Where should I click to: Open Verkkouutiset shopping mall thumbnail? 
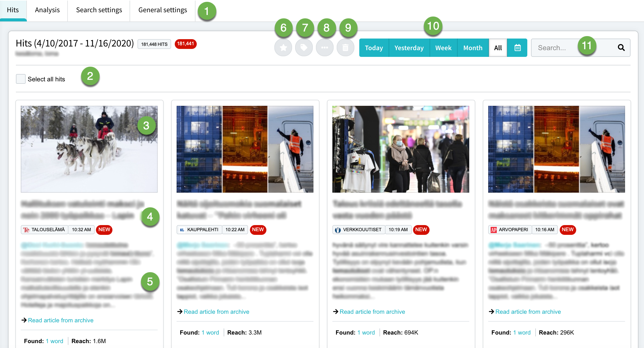tap(401, 149)
